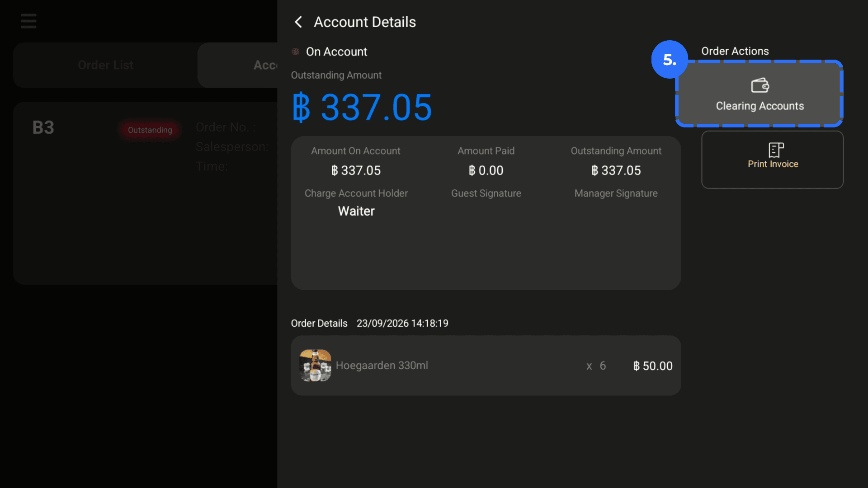Viewport: 868px width, 488px height.
Task: Click the Waiter charge account holder name
Action: (x=356, y=211)
